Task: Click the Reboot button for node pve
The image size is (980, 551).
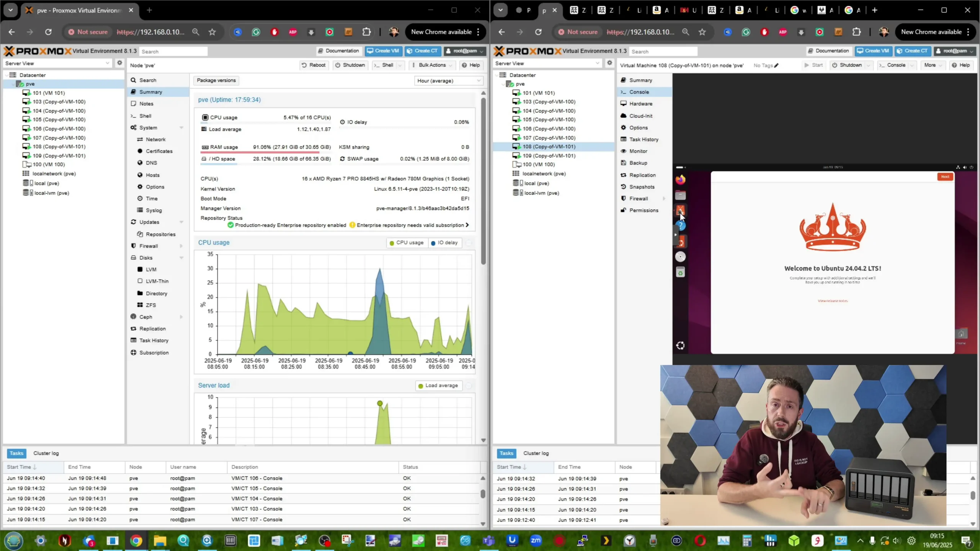Action: click(314, 65)
